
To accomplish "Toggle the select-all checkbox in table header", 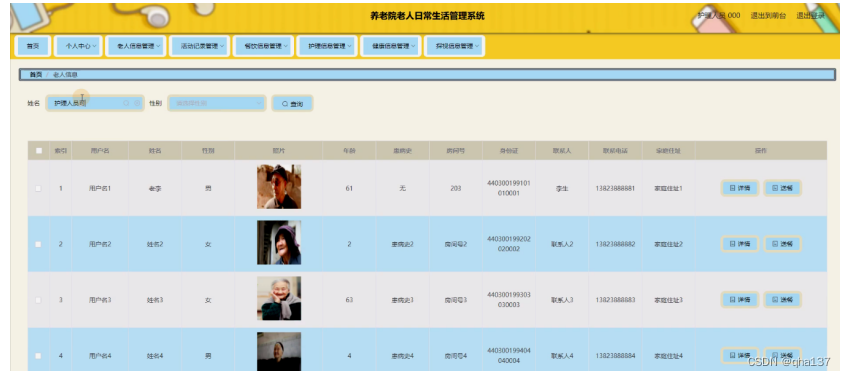I will 39,151.
